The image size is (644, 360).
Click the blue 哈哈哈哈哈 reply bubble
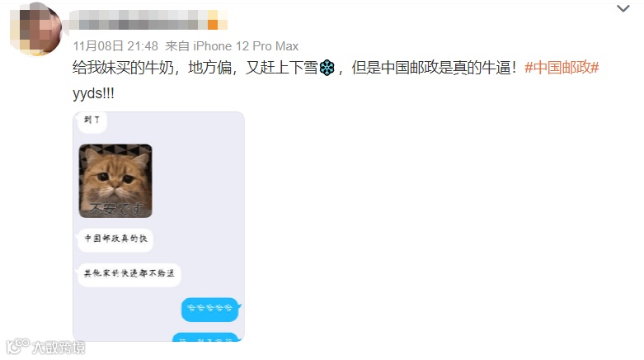(210, 309)
